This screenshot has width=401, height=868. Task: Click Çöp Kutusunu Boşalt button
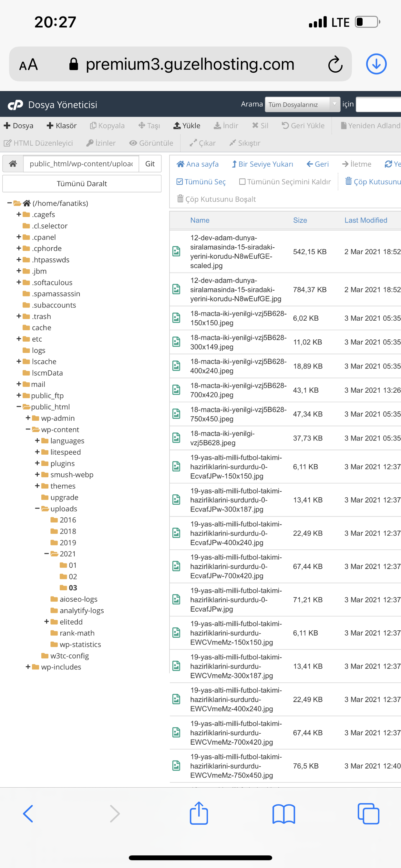coord(216,199)
